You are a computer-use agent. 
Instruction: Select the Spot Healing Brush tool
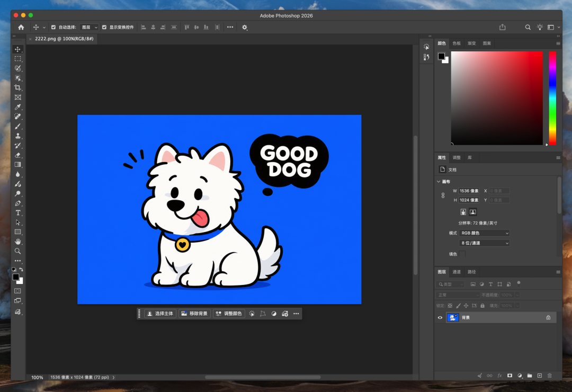17,117
